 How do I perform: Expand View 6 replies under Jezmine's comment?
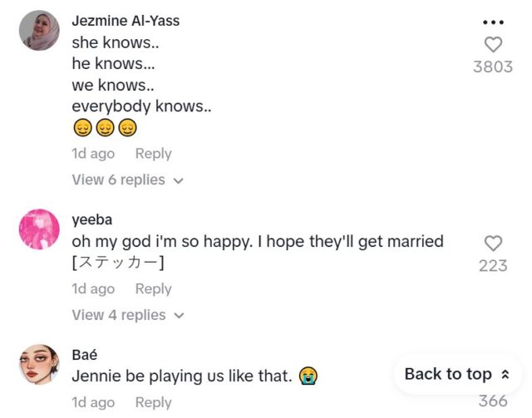pos(127,179)
